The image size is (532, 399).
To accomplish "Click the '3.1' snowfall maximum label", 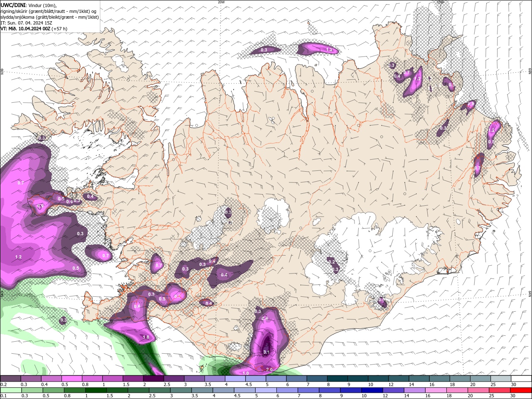I will (x=266, y=352).
